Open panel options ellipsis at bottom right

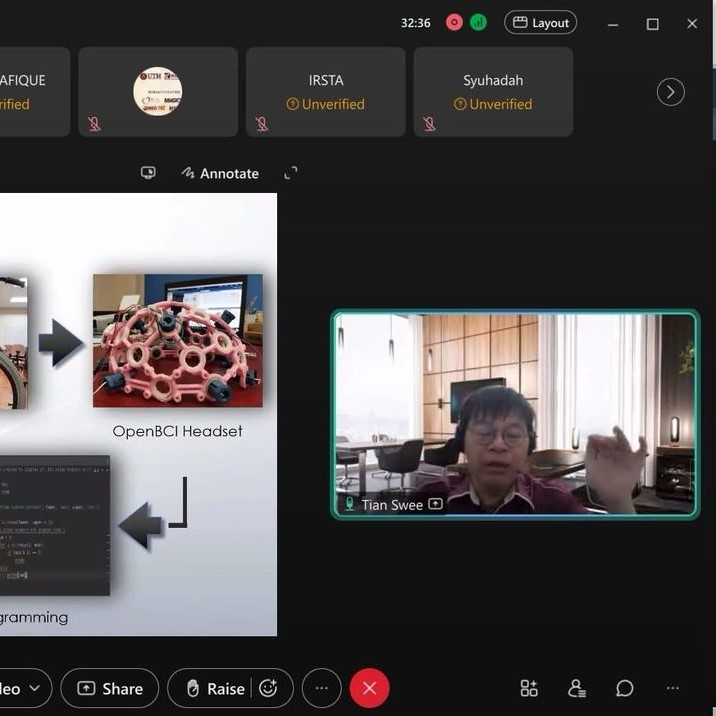[x=673, y=688]
